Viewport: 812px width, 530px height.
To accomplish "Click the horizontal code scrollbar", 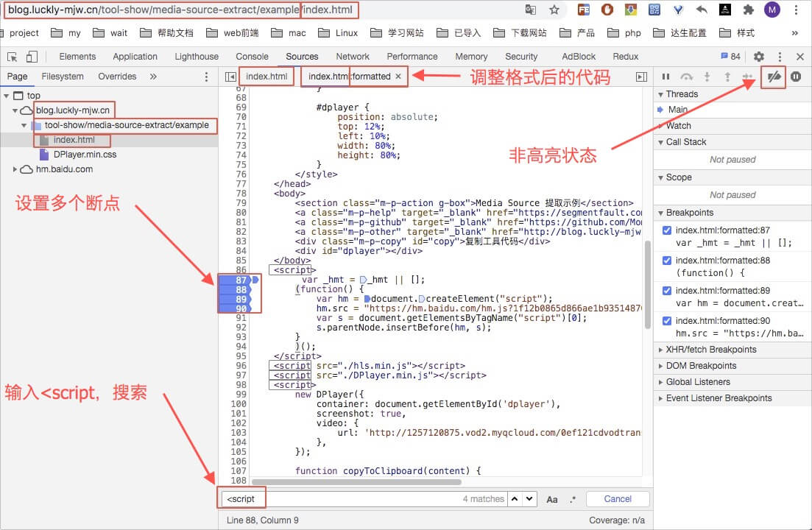I will pyautogui.click(x=356, y=482).
